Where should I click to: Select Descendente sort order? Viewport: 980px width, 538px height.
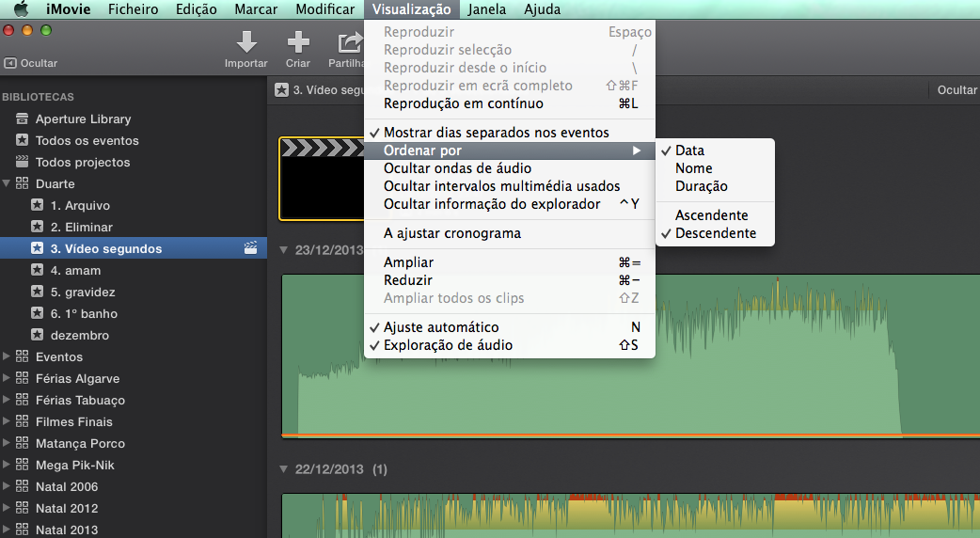715,233
